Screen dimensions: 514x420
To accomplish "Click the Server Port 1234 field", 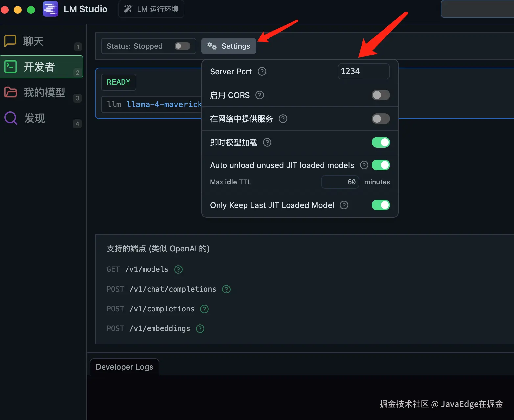I will pos(363,71).
